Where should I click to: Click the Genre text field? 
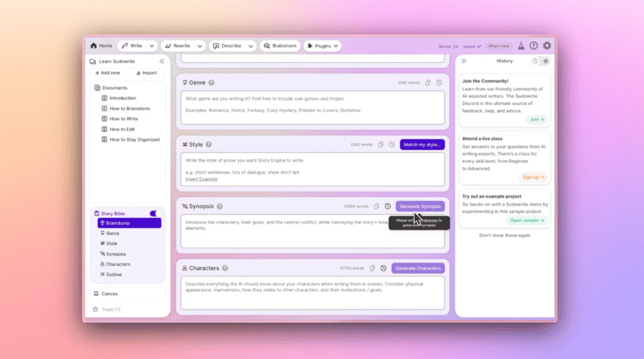313,108
